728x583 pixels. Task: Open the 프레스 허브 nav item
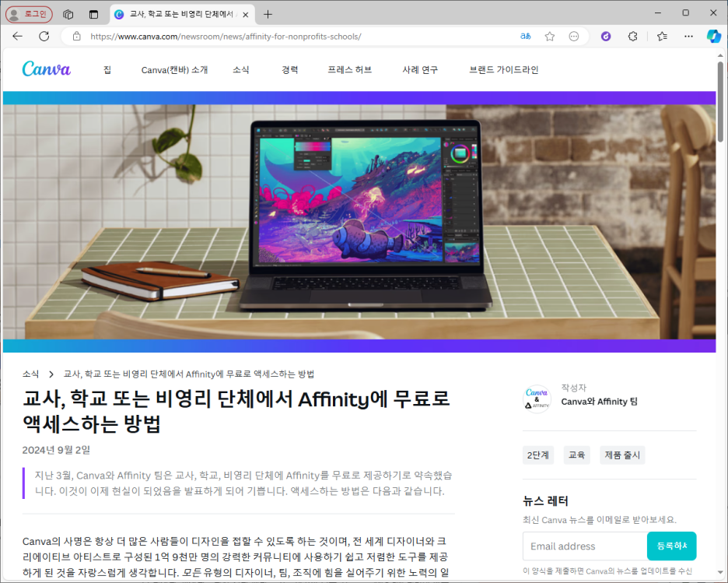coord(349,70)
